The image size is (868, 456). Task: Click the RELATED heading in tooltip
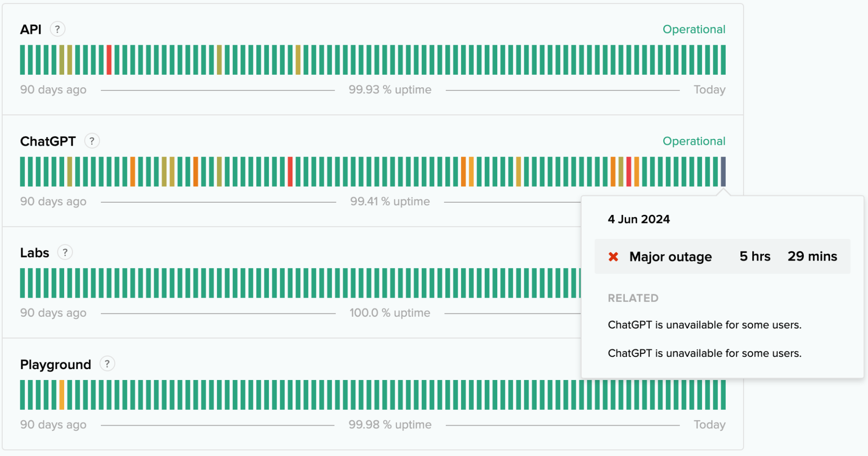click(x=633, y=298)
